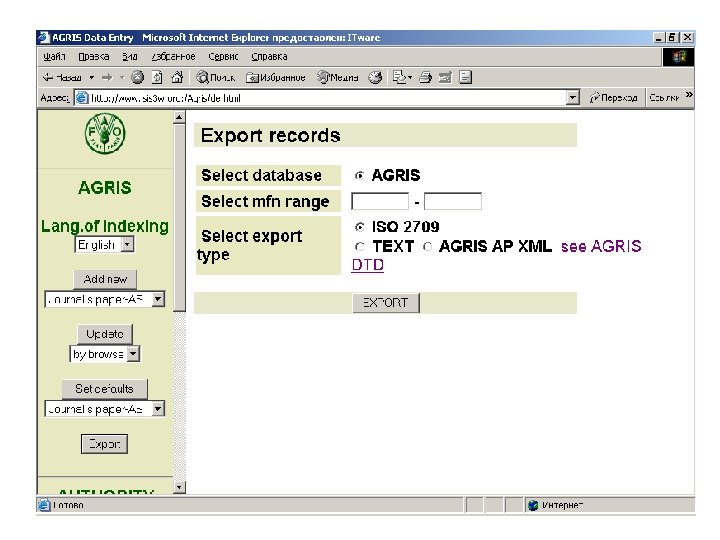Click the Windows flag logo in the menu bar

678,57
